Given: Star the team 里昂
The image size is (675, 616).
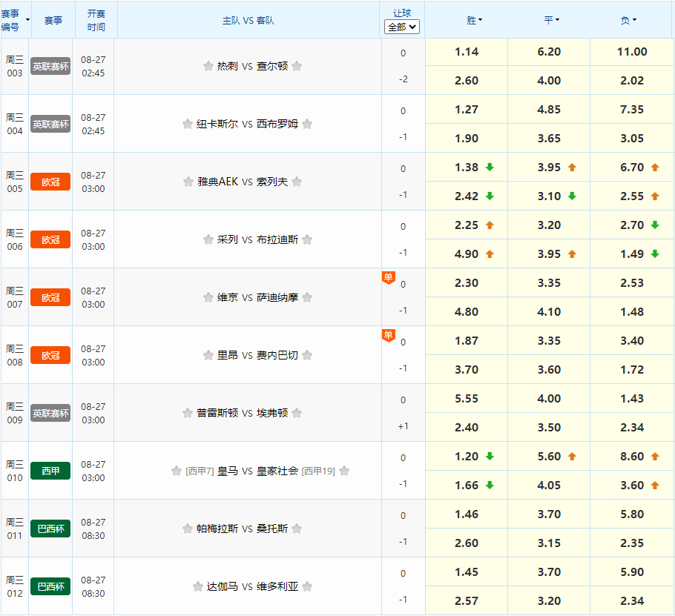Looking at the screenshot, I should pyautogui.click(x=208, y=355).
